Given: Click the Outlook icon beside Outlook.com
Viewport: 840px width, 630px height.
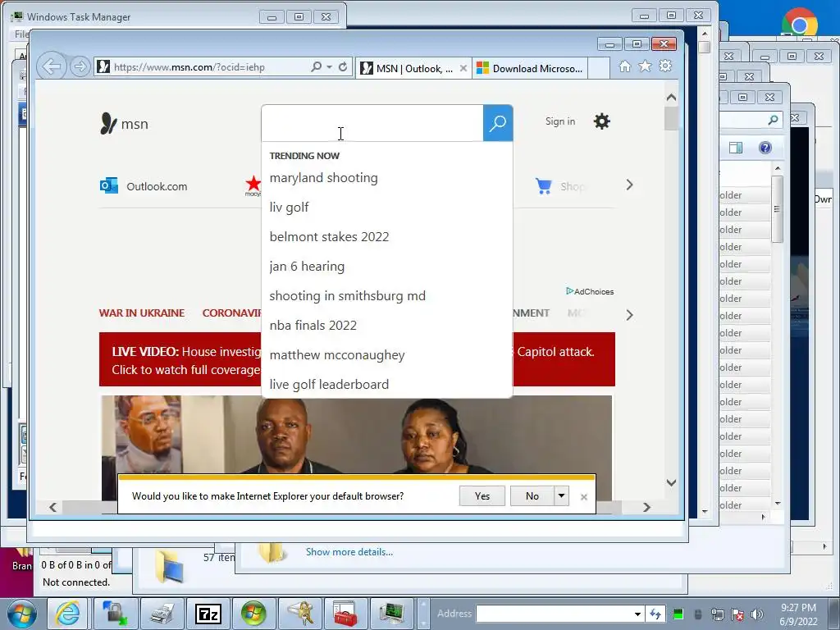Looking at the screenshot, I should click(109, 186).
